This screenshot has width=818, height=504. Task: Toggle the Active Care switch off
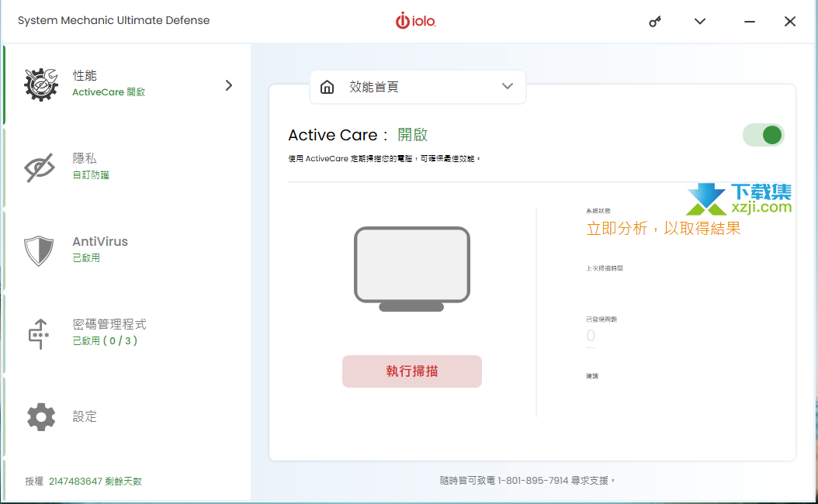[763, 135]
